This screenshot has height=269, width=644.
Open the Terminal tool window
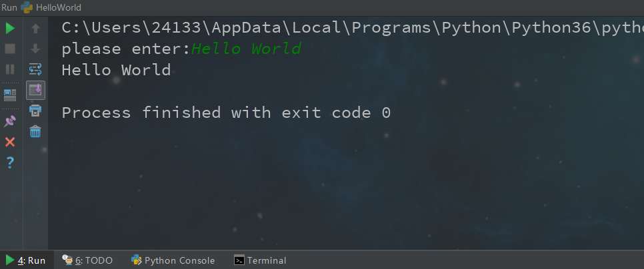pyautogui.click(x=260, y=260)
